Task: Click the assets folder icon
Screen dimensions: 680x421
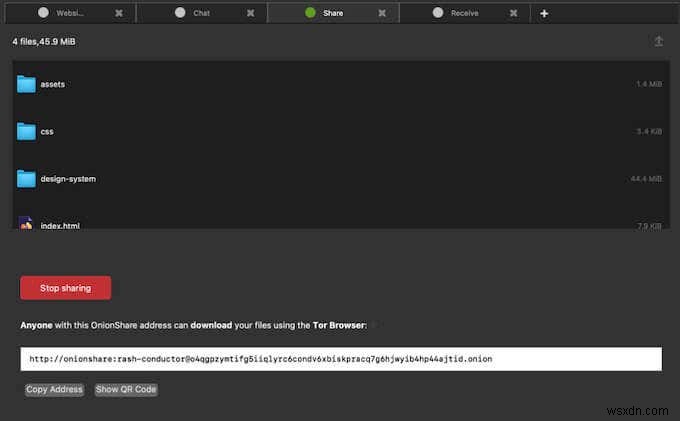Action: click(x=26, y=84)
